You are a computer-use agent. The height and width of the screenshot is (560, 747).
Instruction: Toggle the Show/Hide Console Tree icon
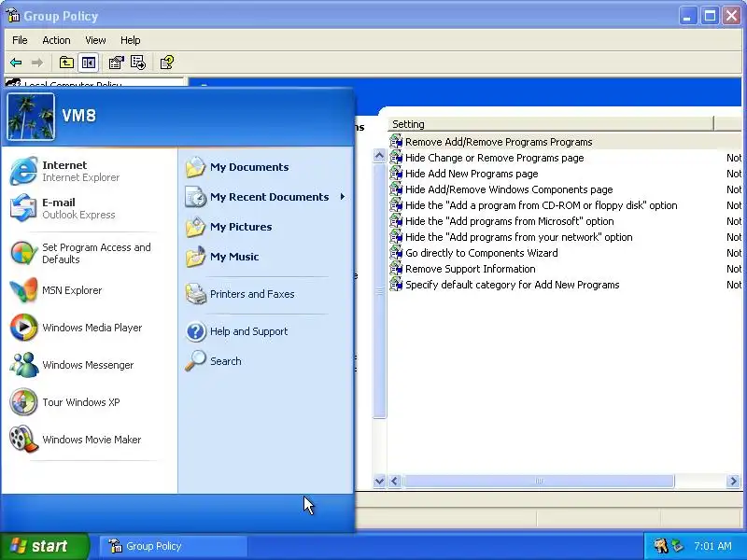pos(89,63)
